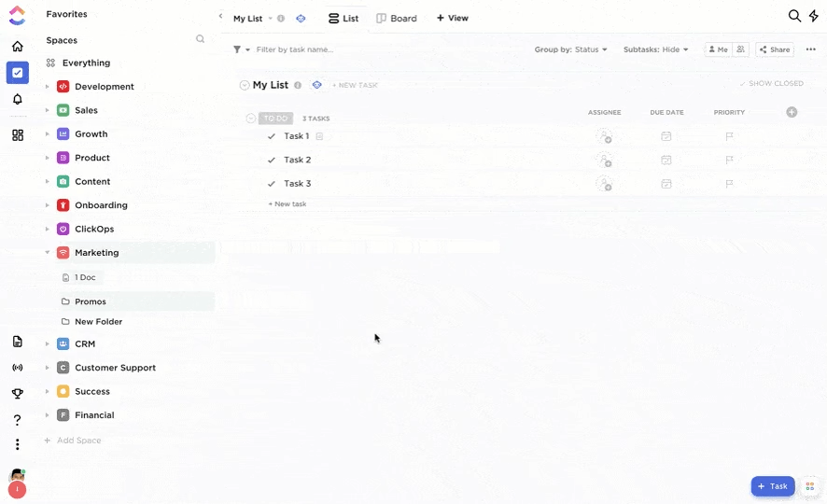This screenshot has height=504, width=827.
Task: Toggle the assignees filter next to Me
Action: [740, 49]
